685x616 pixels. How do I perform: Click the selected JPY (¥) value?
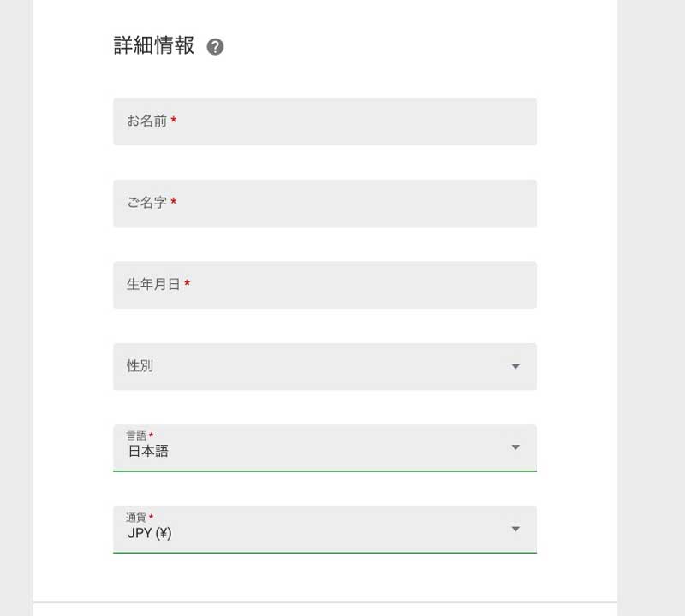149,533
